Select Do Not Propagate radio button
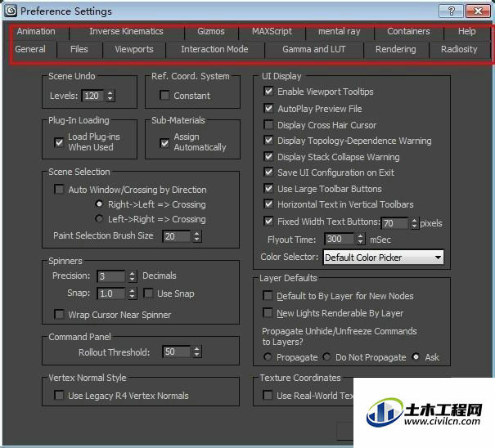The height and width of the screenshot is (448, 495). coord(326,356)
